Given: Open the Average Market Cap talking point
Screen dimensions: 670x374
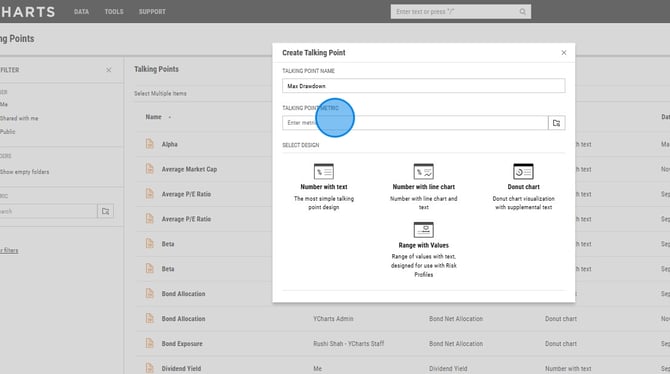Looking at the screenshot, I should [189, 169].
